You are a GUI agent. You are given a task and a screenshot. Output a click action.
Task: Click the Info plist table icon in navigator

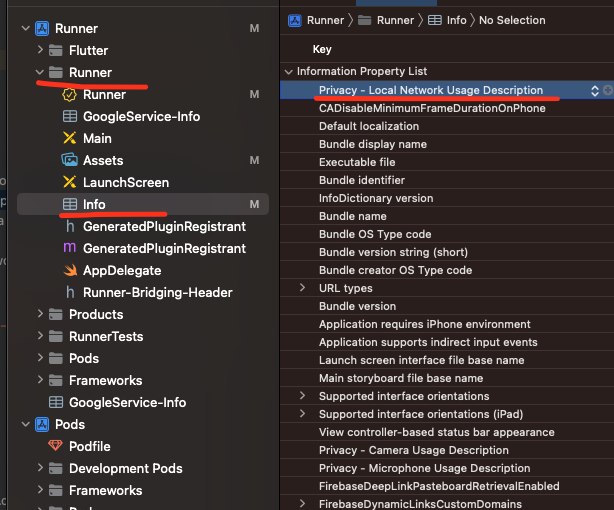[70, 204]
